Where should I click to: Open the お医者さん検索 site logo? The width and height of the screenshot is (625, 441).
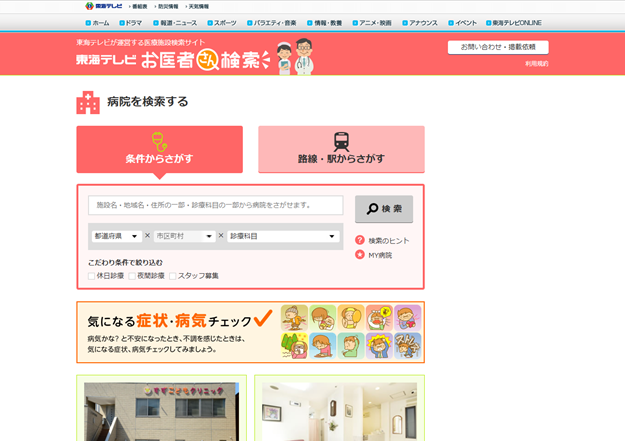click(x=173, y=60)
